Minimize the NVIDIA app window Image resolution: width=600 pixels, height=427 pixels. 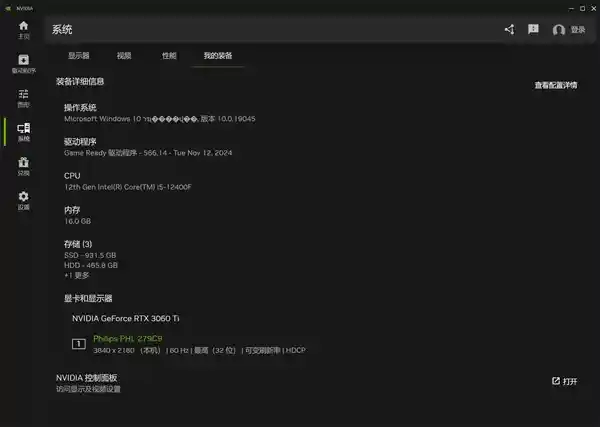point(571,8)
